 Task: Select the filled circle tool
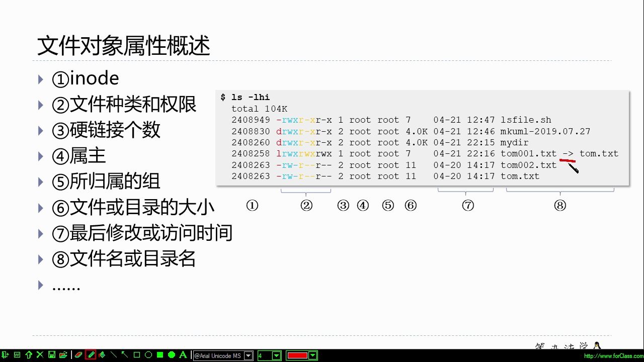coord(172,355)
